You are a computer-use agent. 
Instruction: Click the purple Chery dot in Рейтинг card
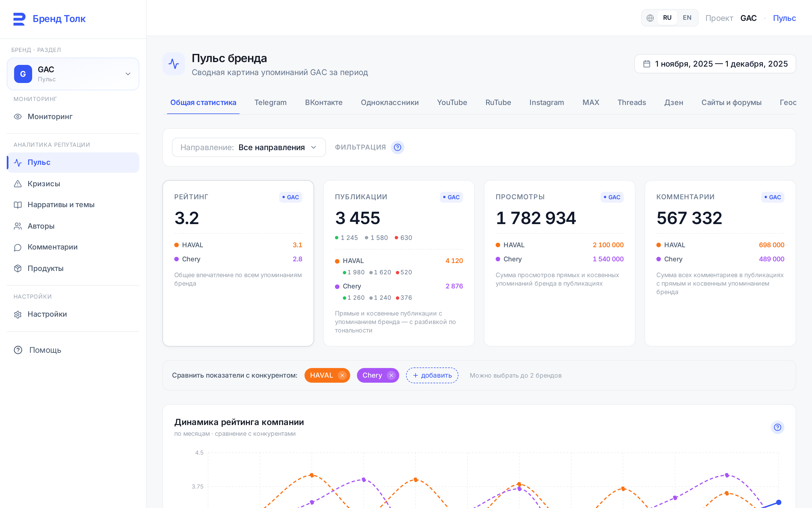click(176, 259)
